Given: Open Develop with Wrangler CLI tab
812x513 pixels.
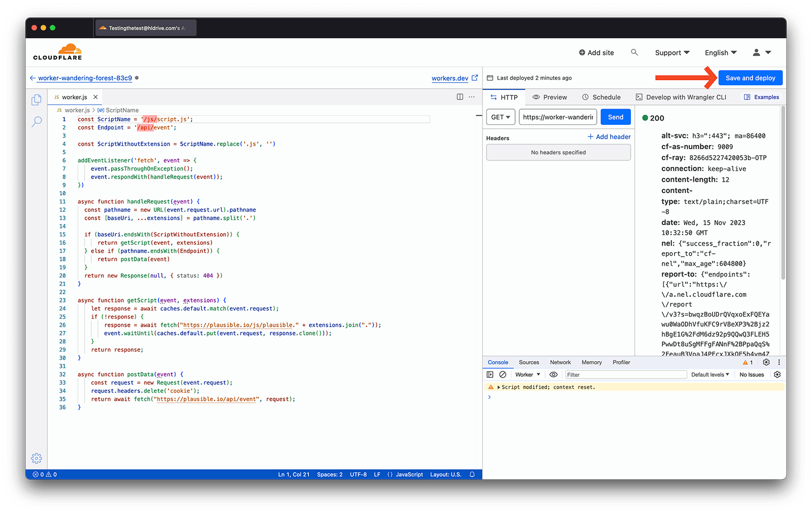Looking at the screenshot, I should [x=681, y=97].
